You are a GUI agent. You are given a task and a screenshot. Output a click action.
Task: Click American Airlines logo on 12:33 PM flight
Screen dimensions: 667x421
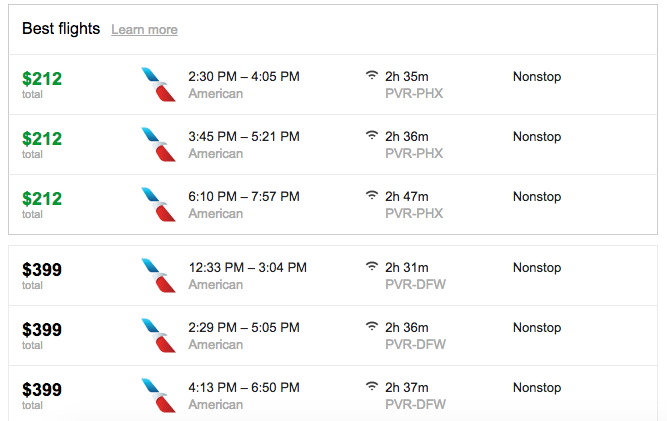click(x=158, y=275)
